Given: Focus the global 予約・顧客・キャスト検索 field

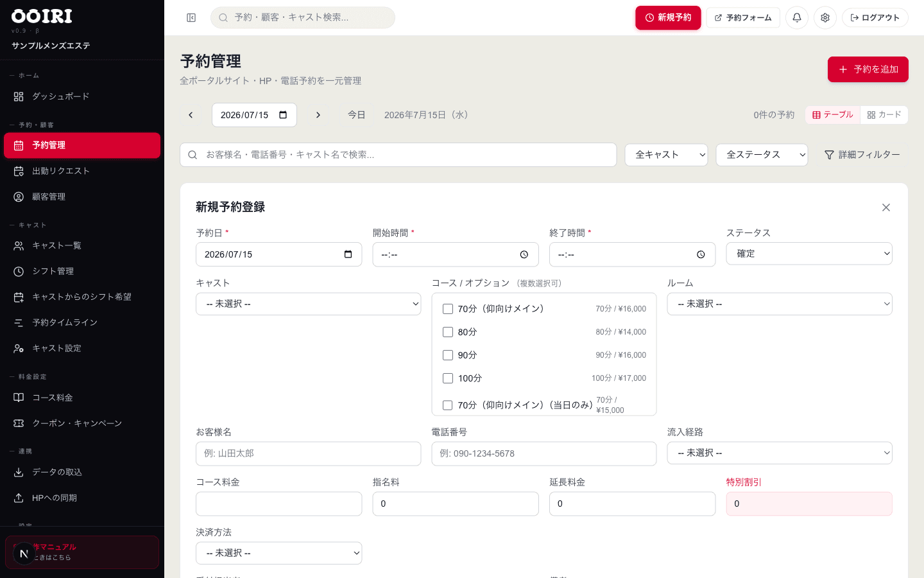Looking at the screenshot, I should pyautogui.click(x=303, y=18).
